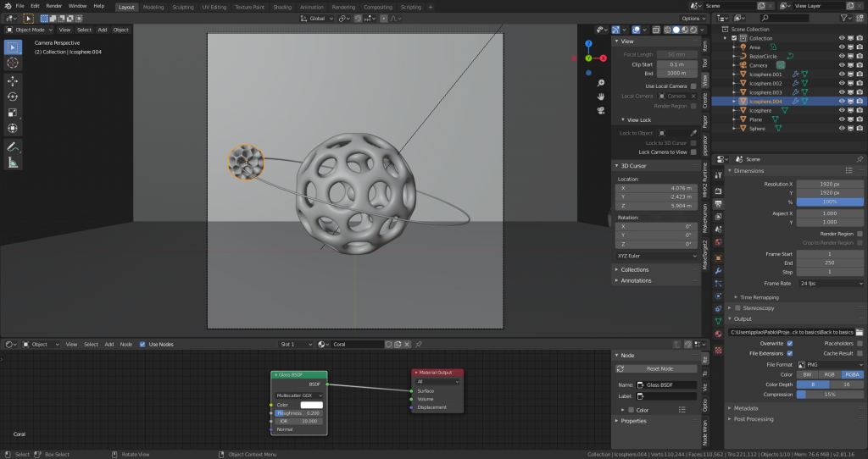Viewport: 868px width, 459px height.
Task: Expand the Collections panel
Action: pos(634,270)
